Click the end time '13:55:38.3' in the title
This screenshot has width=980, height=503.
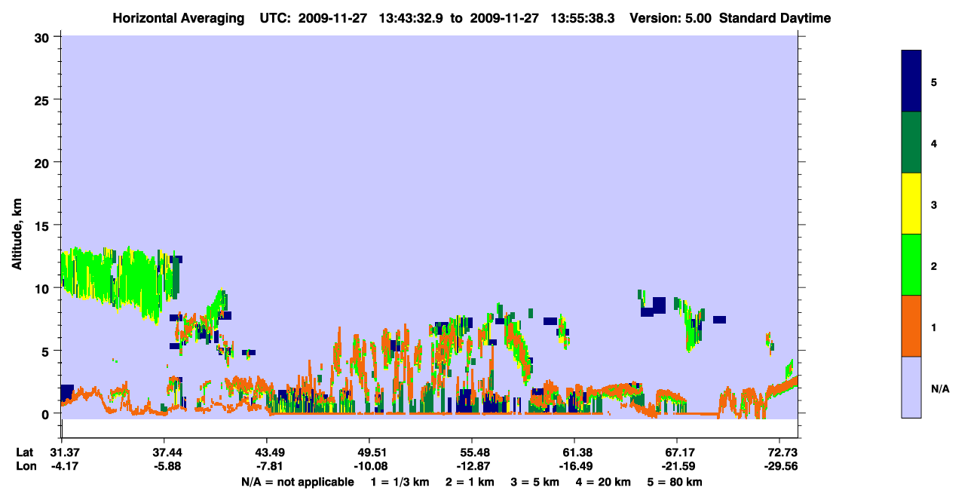pos(583,18)
